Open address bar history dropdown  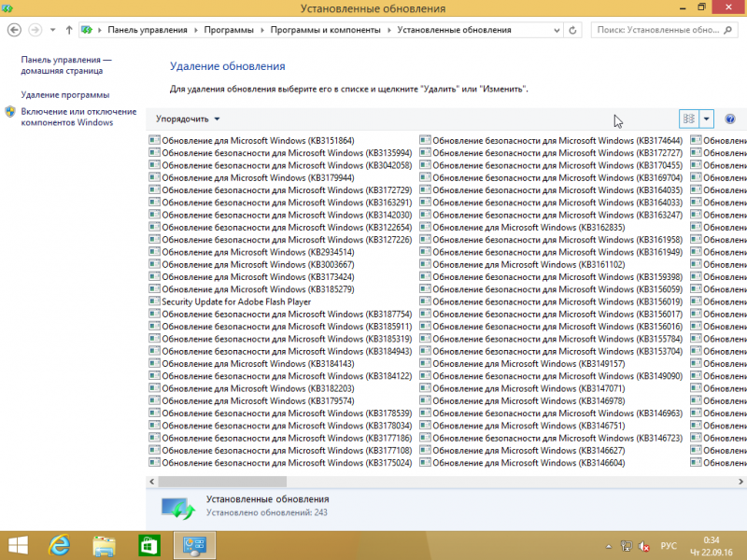pos(557,30)
